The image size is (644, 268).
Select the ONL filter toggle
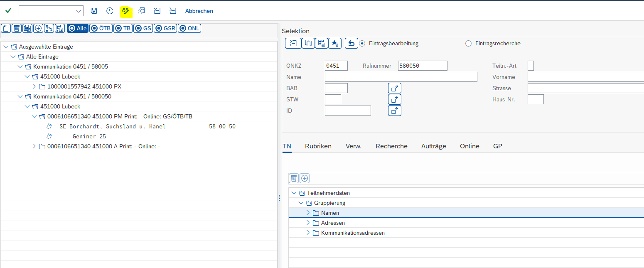190,28
